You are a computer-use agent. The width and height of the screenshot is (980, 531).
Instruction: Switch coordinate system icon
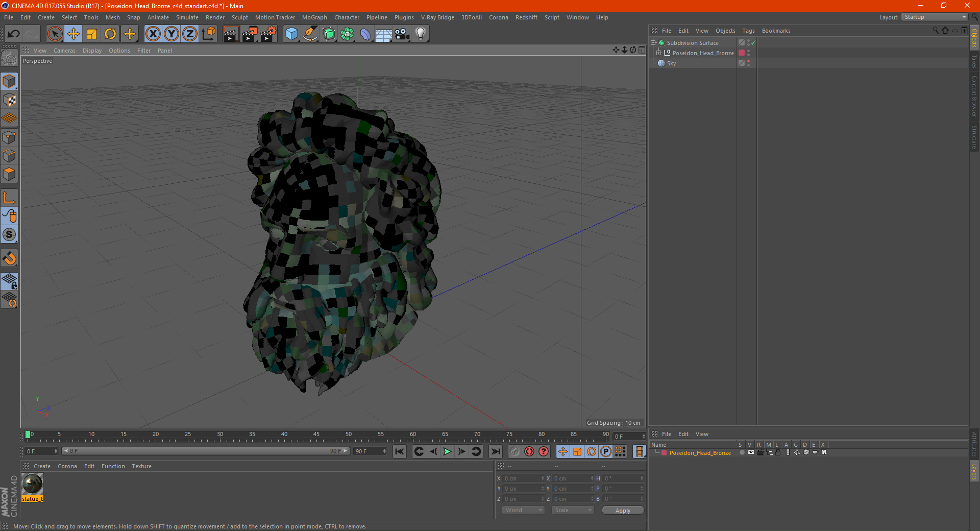tap(209, 34)
